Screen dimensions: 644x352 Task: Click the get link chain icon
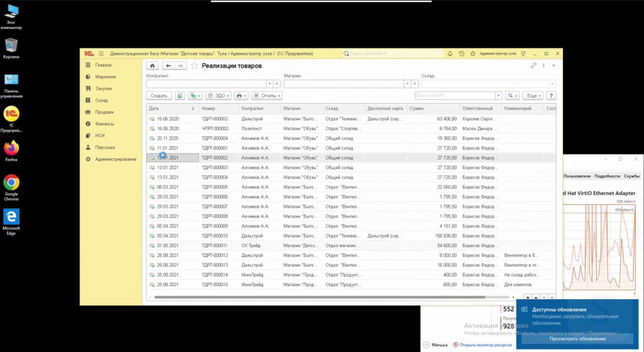coord(534,65)
